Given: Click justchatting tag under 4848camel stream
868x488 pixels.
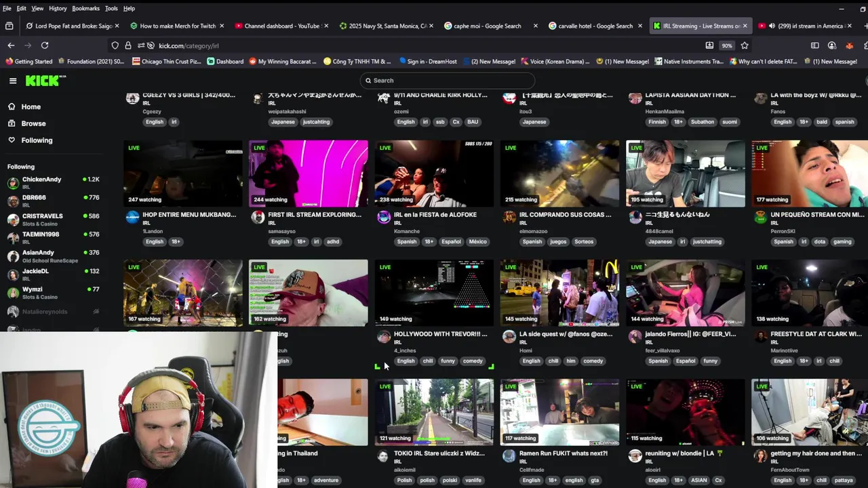Looking at the screenshot, I should click(x=707, y=242).
